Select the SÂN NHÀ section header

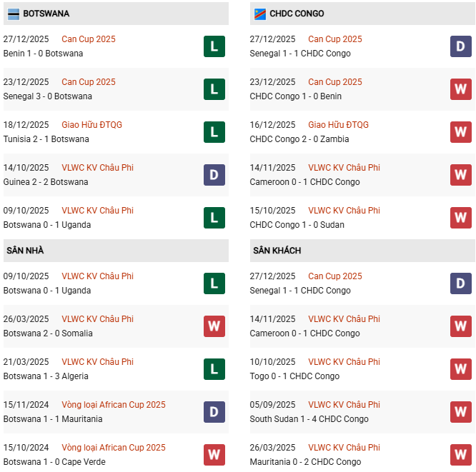point(26,251)
